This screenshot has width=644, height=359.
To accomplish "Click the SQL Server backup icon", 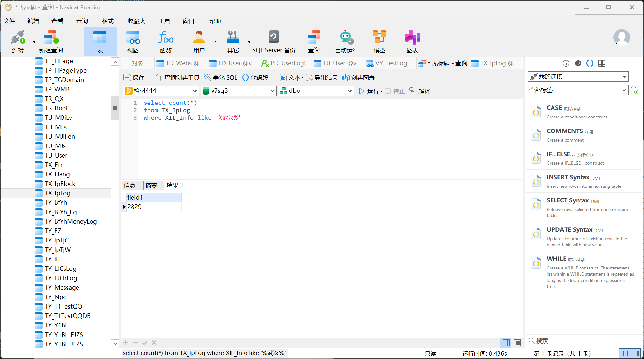I will click(273, 37).
